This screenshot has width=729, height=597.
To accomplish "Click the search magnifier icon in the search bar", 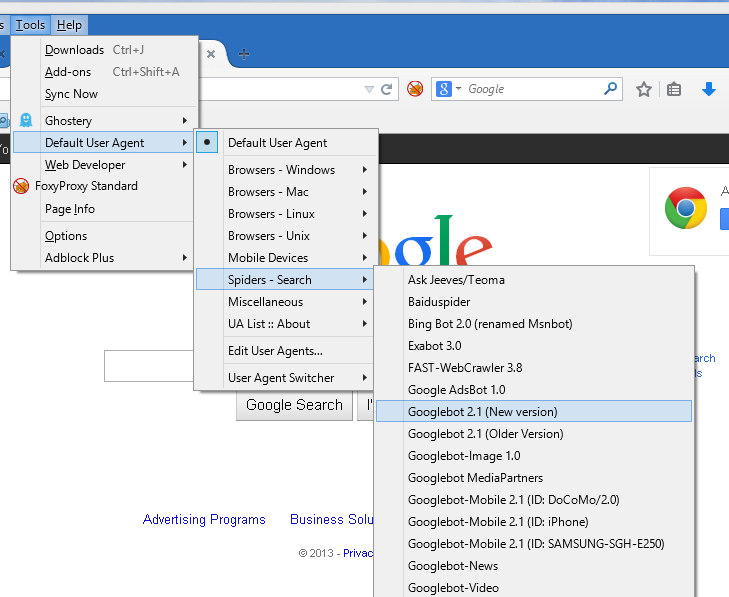I will click(610, 88).
